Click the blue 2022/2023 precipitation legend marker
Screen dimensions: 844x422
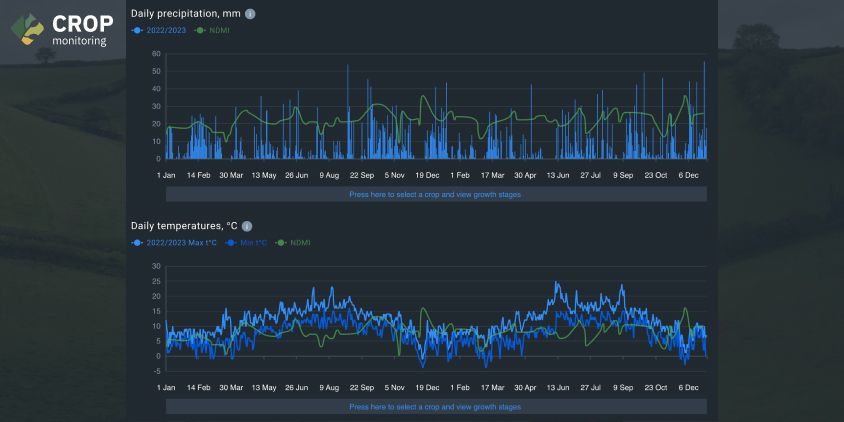(x=137, y=31)
